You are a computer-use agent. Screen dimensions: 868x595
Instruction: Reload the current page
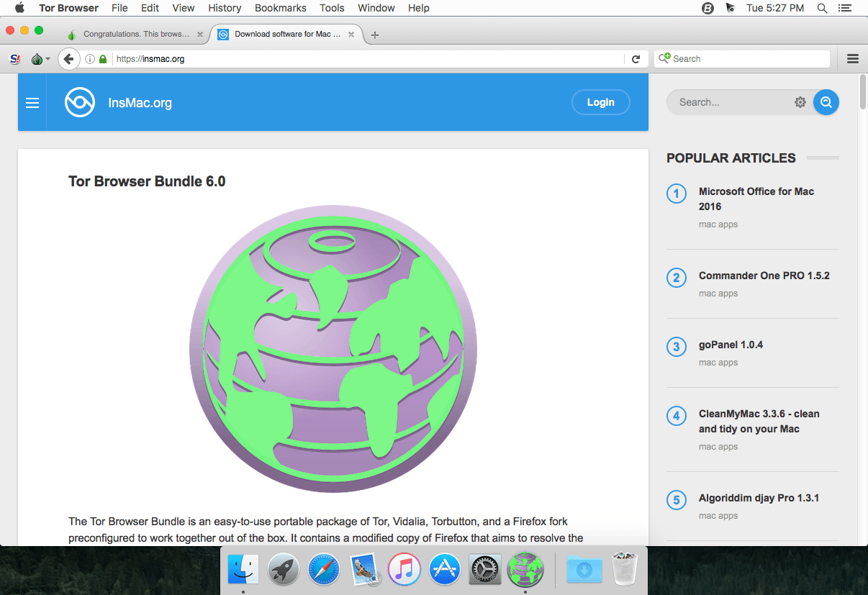point(636,59)
